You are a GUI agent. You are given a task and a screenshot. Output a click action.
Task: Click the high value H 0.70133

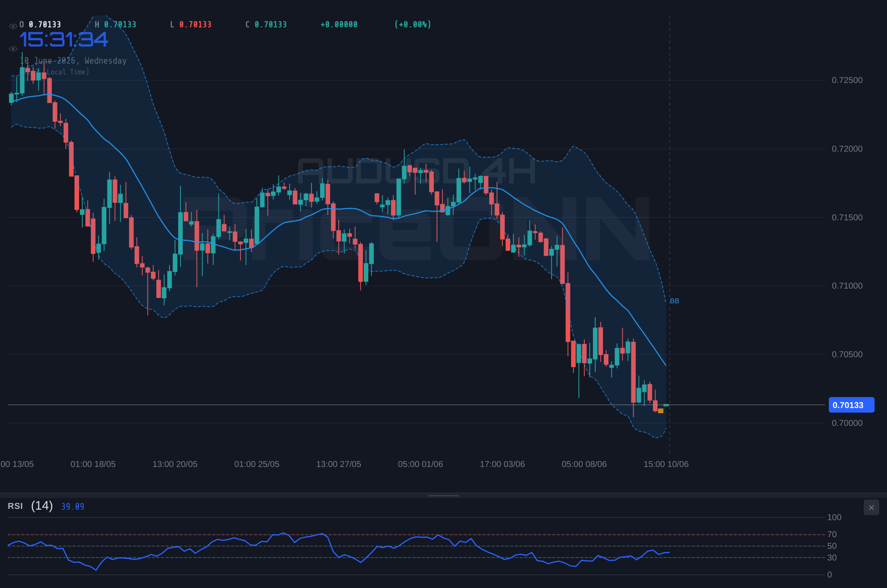116,24
